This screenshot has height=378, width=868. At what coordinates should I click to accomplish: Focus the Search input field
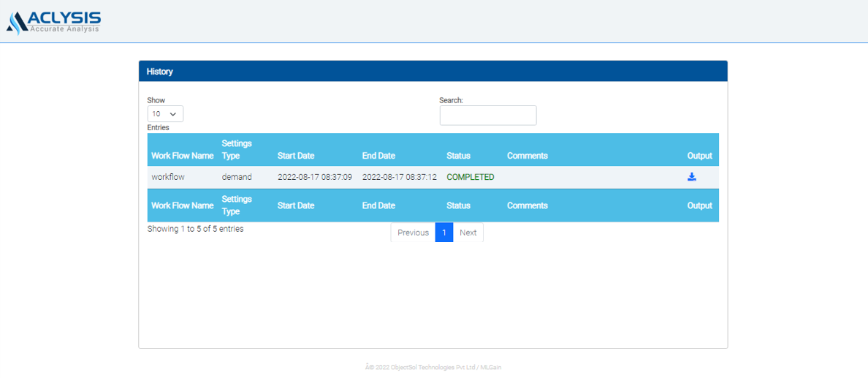click(487, 116)
